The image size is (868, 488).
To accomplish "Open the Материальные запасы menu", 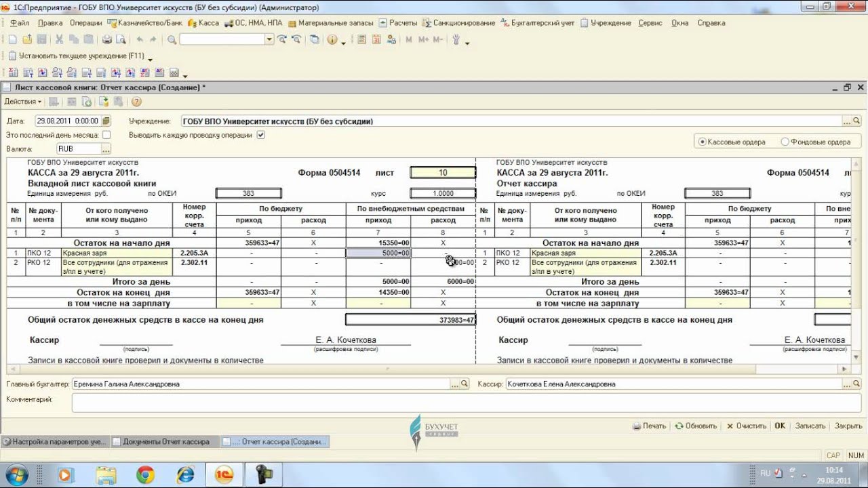I will coord(330,22).
